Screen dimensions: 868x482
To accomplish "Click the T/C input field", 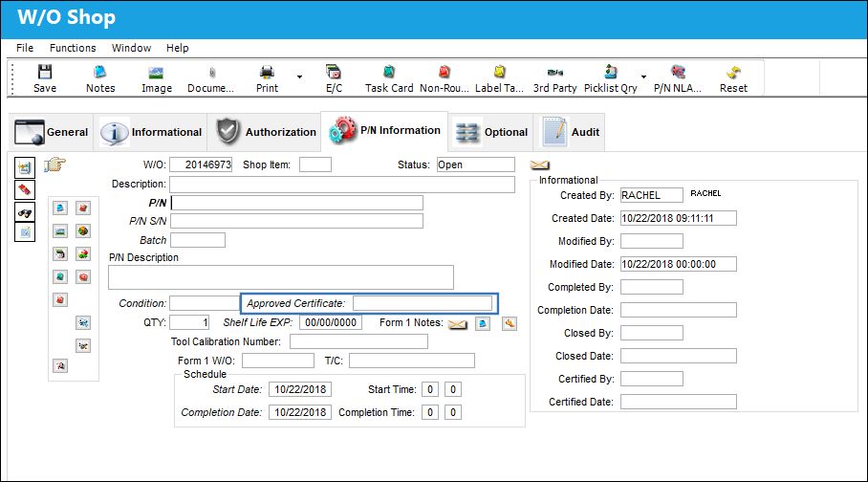I will pos(412,361).
